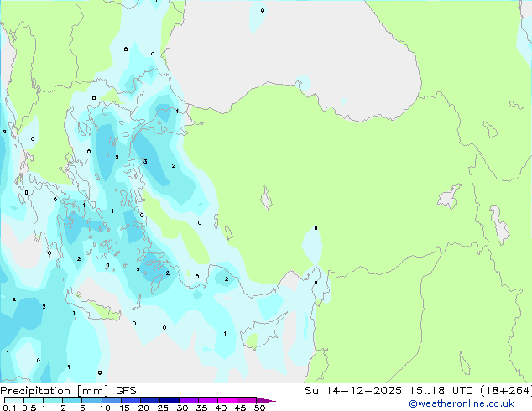This screenshot has height=411, width=532.
Task: Pick the 10–15 mm legend color swatch
Action: [x=111, y=400]
